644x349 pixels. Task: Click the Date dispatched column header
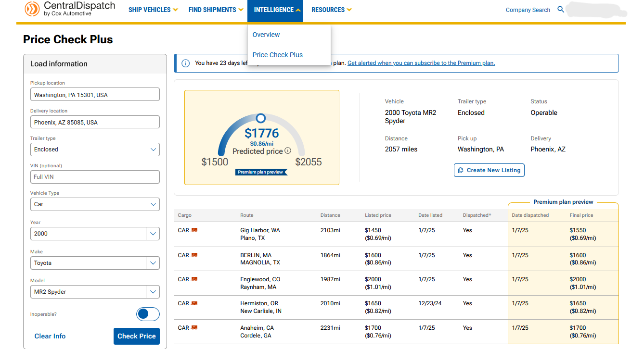click(x=530, y=215)
